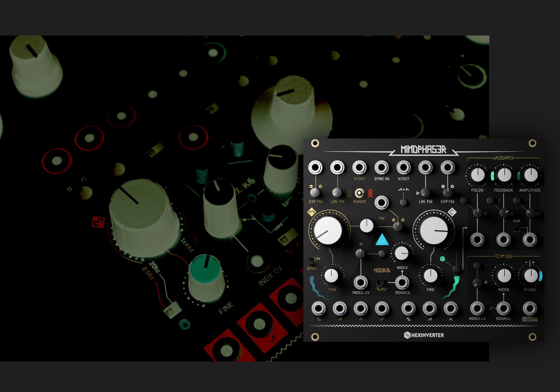This screenshot has height=392, width=560.
Task: Click the red up-arrows beside RANGE
Action: [370, 193]
